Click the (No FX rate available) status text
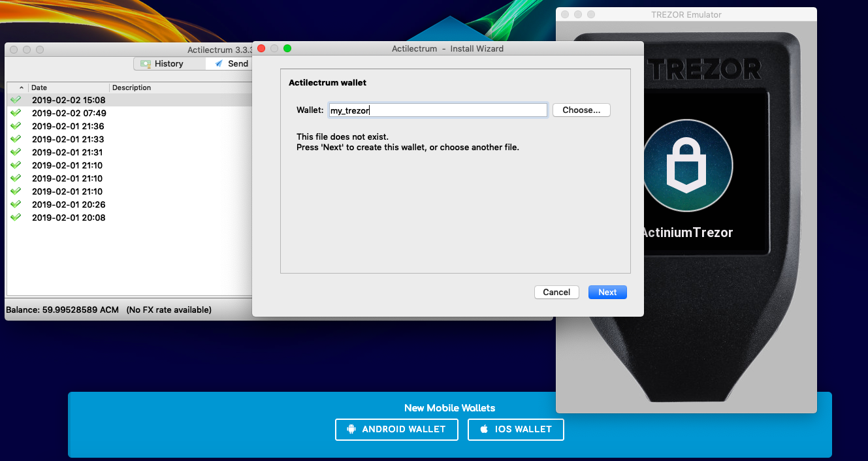868x461 pixels. 169,310
